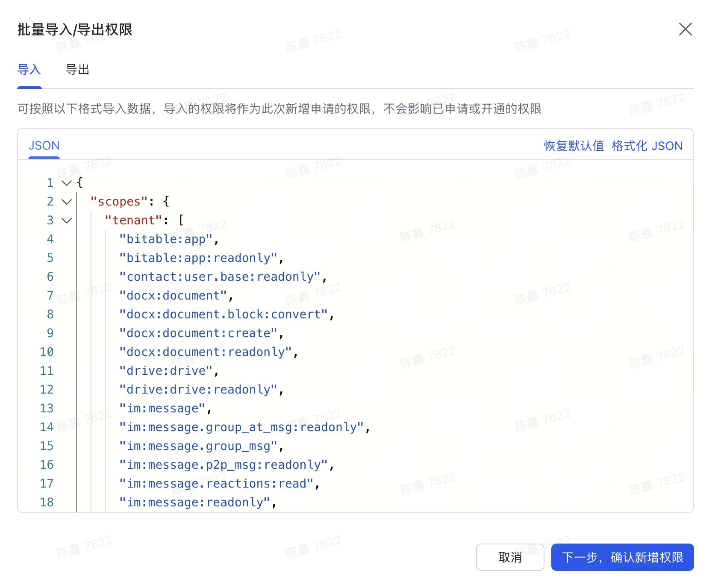This screenshot has height=588, width=712.
Task: Click the JSON editor tab label
Action: 44,146
